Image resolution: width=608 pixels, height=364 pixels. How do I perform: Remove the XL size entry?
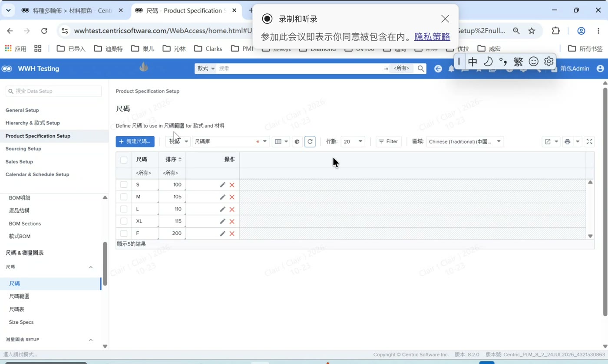point(232,221)
